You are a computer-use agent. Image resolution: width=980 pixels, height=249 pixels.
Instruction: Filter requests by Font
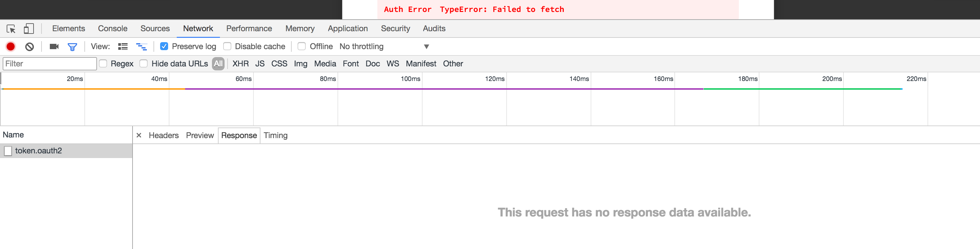351,63
